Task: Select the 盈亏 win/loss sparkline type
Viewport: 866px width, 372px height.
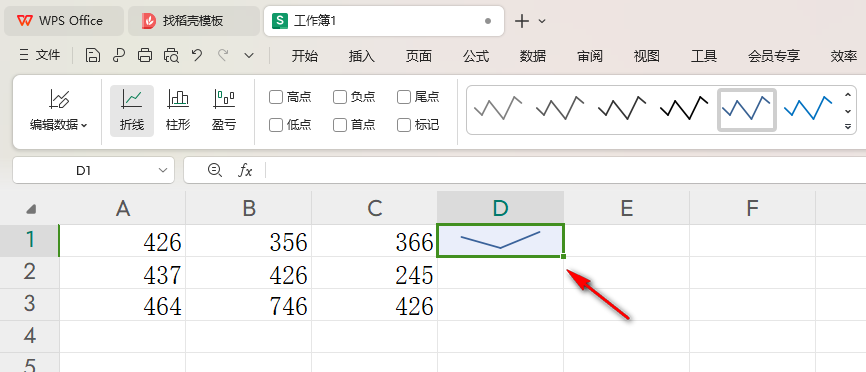Action: point(224,111)
